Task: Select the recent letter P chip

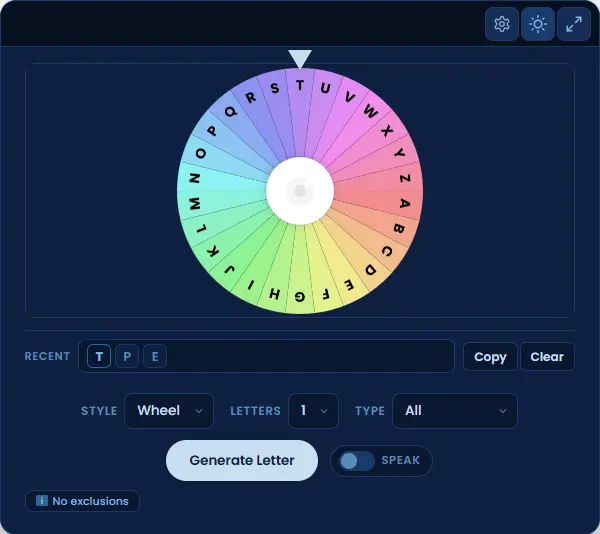Action: (x=127, y=356)
